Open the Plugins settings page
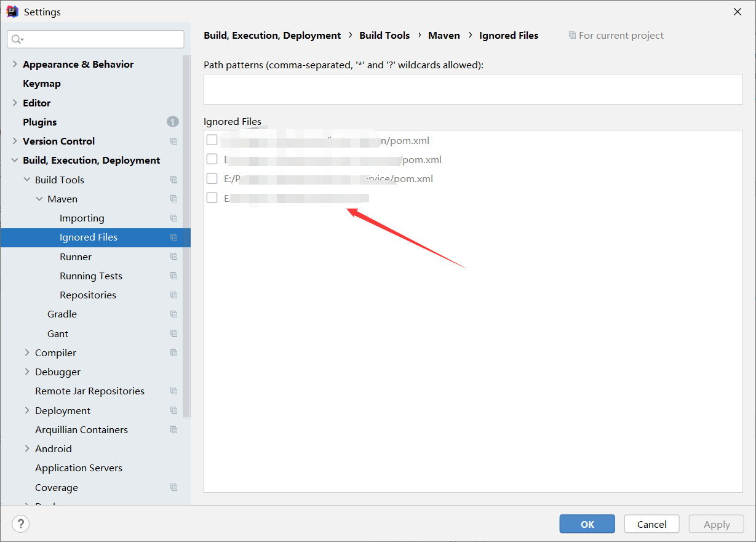Viewport: 756px width, 542px height. [x=40, y=122]
